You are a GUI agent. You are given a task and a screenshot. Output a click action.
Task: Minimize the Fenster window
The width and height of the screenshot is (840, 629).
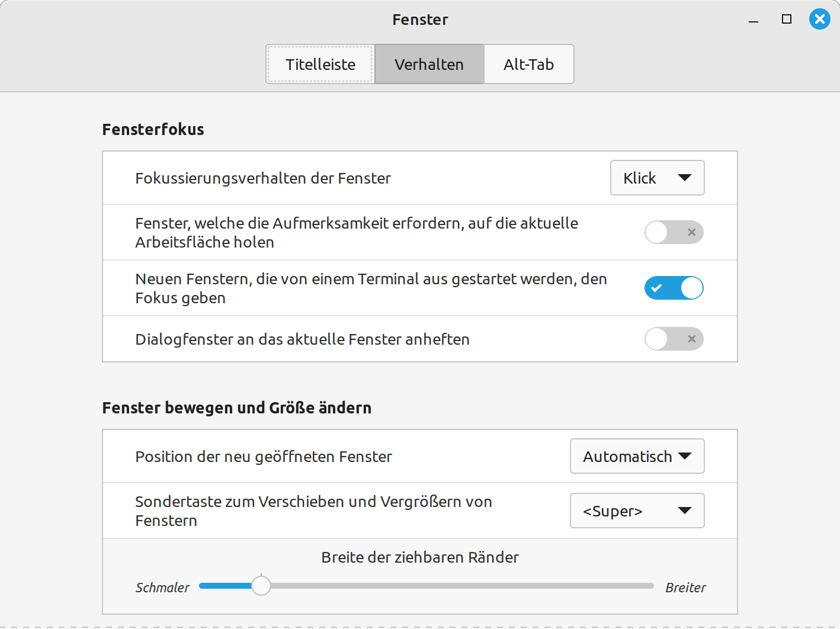click(x=754, y=21)
